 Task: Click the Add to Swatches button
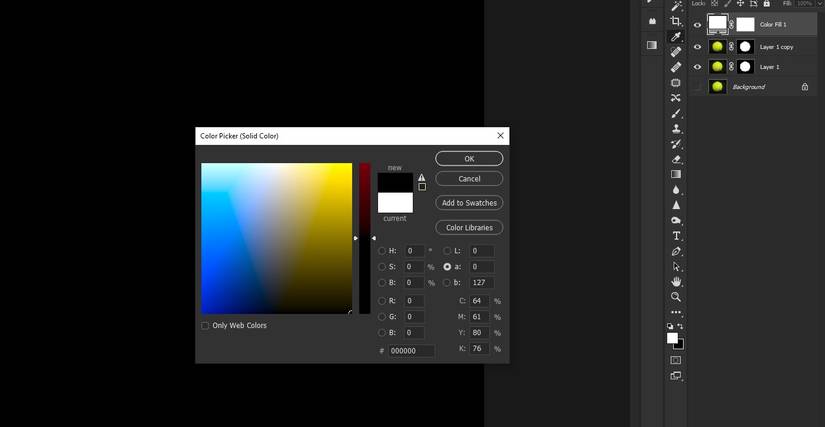coord(469,202)
